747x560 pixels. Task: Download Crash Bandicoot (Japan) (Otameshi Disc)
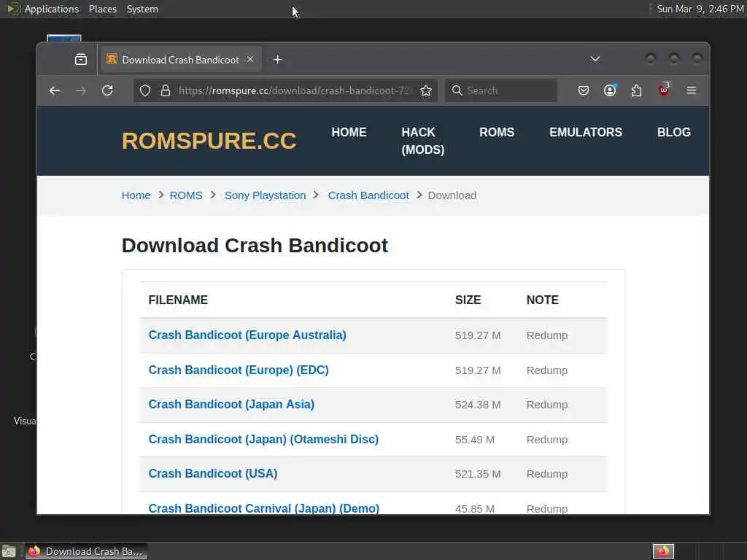[263, 439]
